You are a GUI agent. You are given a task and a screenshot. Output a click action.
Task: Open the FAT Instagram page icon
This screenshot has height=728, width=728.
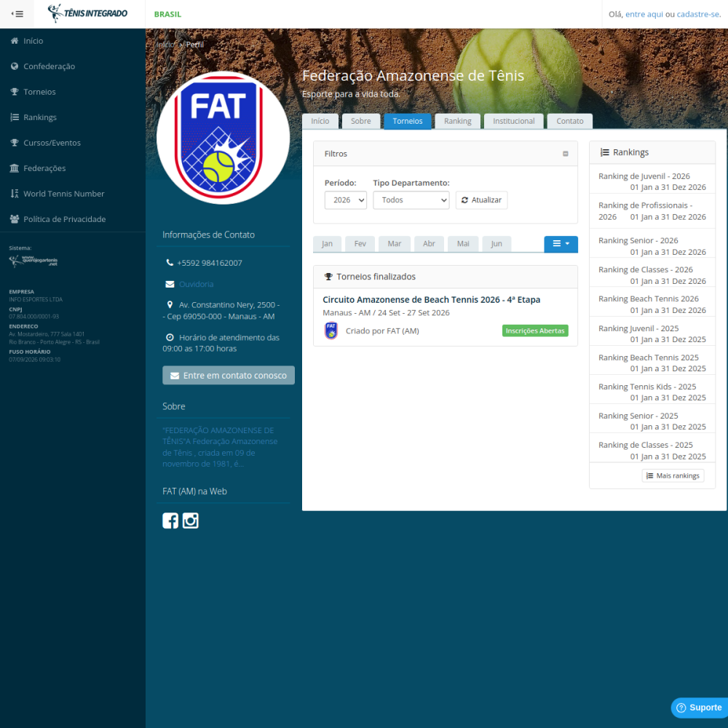click(x=190, y=521)
